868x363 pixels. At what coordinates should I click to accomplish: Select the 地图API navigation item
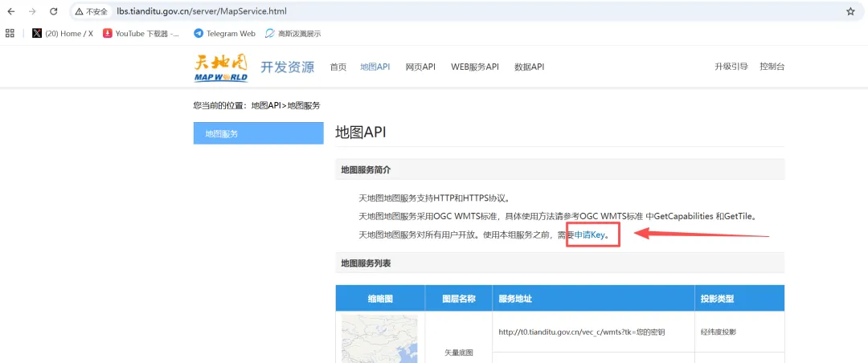[x=375, y=67]
